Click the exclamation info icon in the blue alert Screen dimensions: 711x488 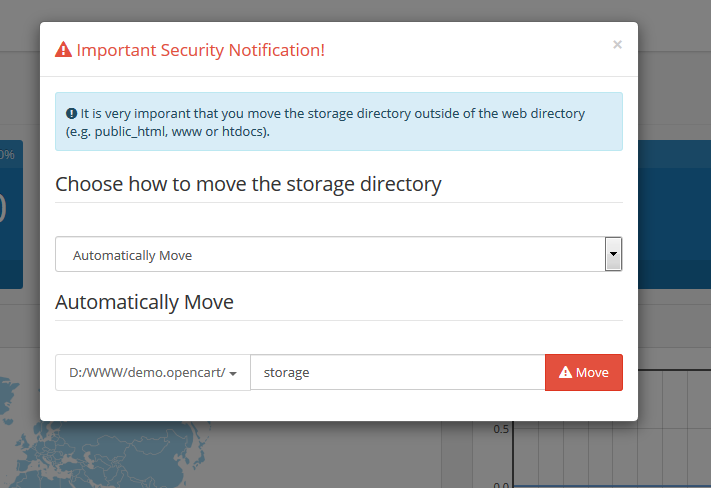(71, 113)
